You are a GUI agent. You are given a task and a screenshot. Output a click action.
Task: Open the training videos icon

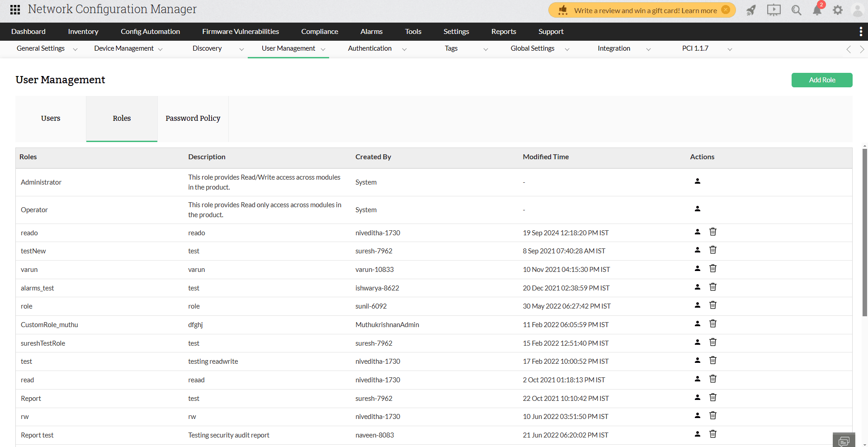click(x=774, y=10)
